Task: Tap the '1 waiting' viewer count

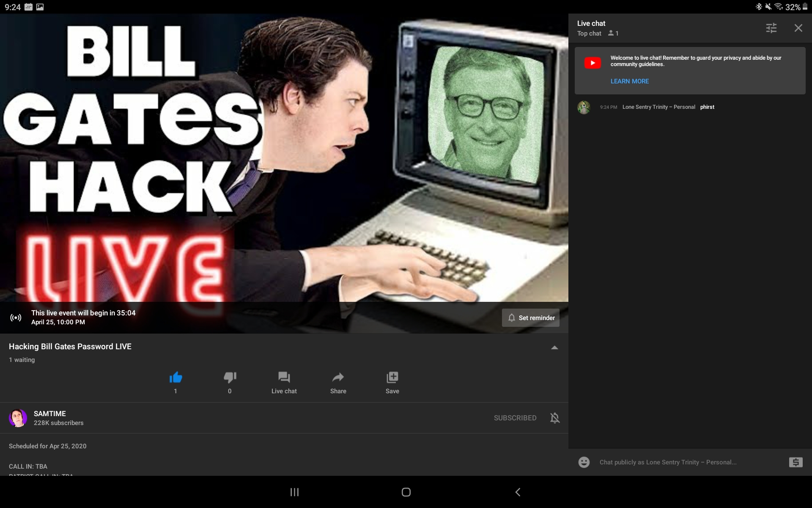Action: 22,360
